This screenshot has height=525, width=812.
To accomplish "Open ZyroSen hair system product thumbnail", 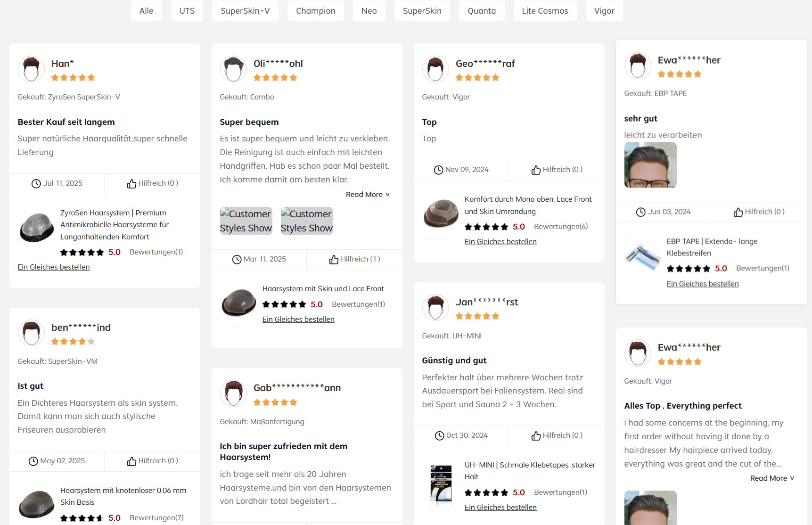I will pyautogui.click(x=36, y=228).
